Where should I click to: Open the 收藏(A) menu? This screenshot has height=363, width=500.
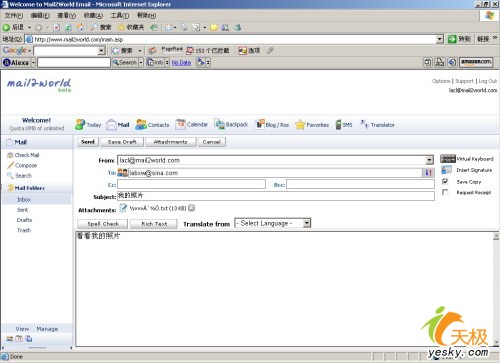pos(93,15)
